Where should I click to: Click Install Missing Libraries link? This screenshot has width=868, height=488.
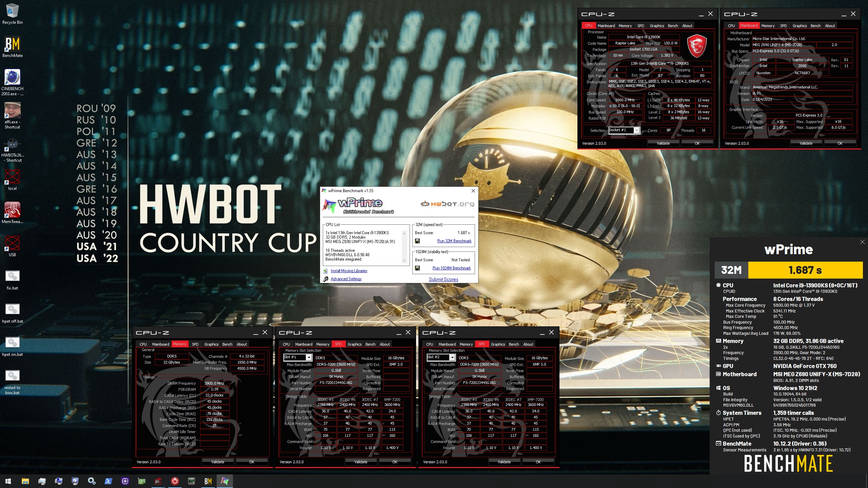[x=349, y=271]
